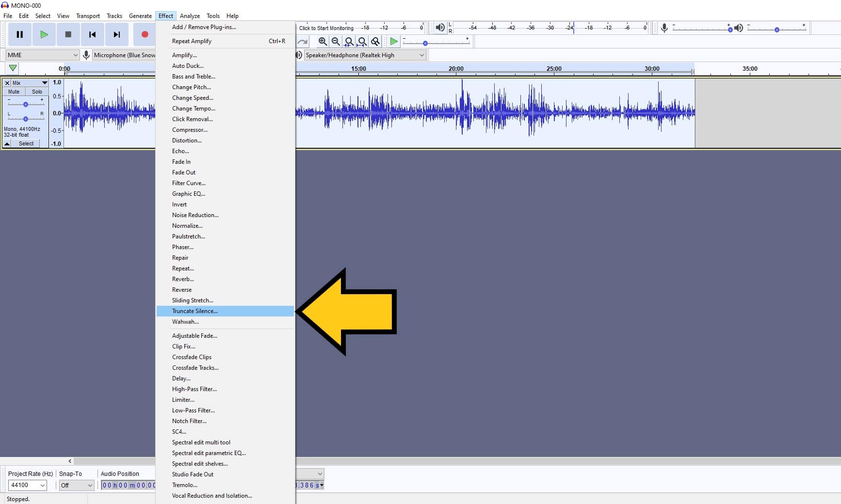The height and width of the screenshot is (504, 841).
Task: Mute the MONO-000 track
Action: pos(13,92)
